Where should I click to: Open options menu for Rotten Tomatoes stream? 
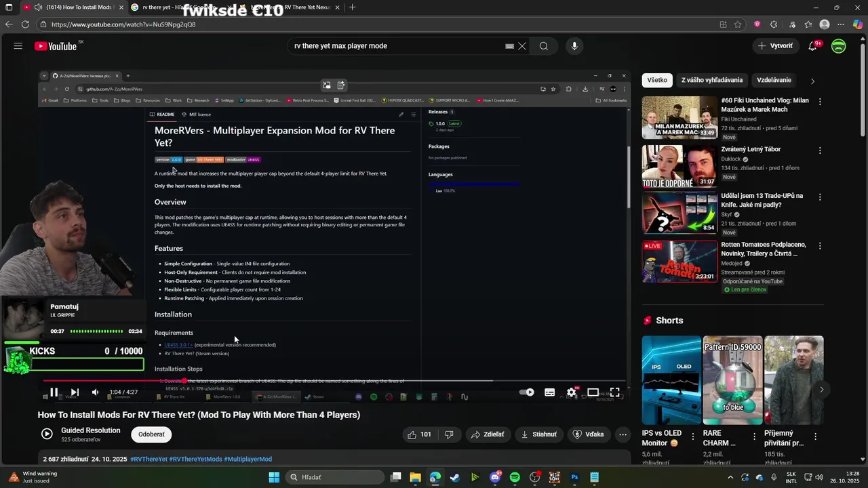click(820, 246)
